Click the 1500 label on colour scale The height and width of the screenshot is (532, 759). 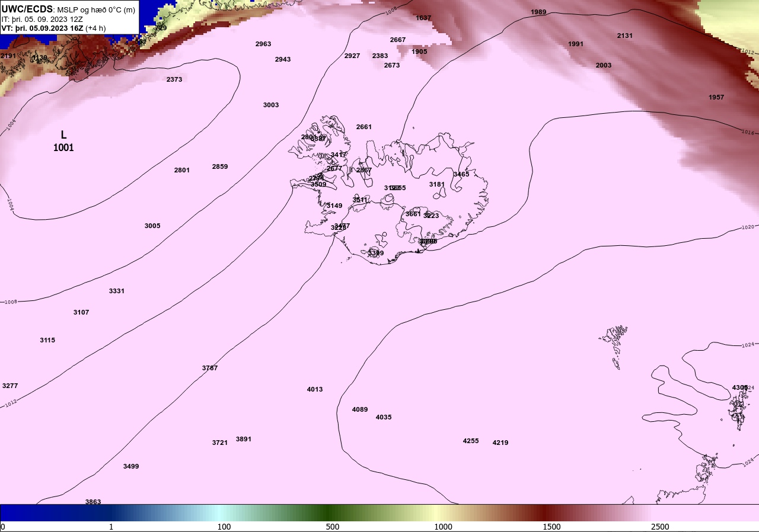point(551,527)
